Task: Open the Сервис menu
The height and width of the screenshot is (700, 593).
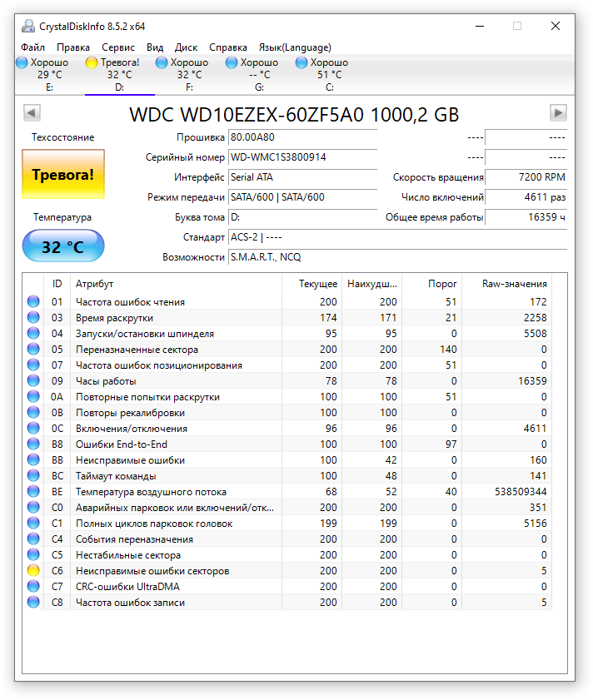Action: (x=118, y=47)
